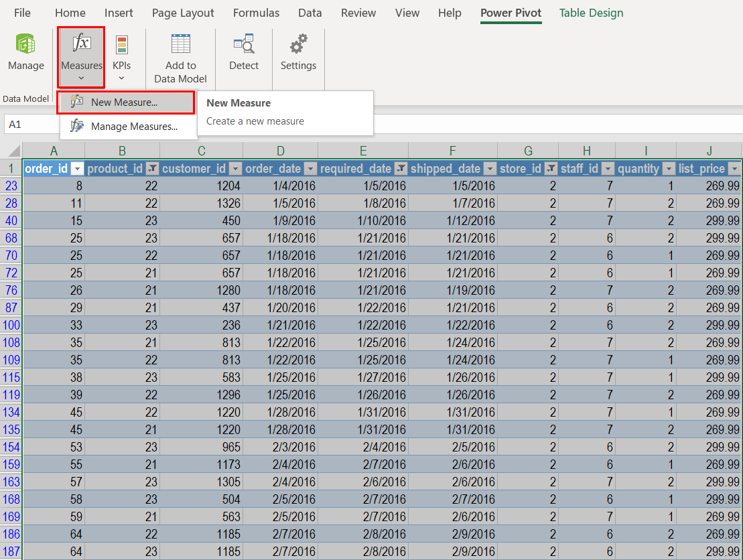Click the File tab
This screenshot has height=560, width=743.
[x=22, y=13]
